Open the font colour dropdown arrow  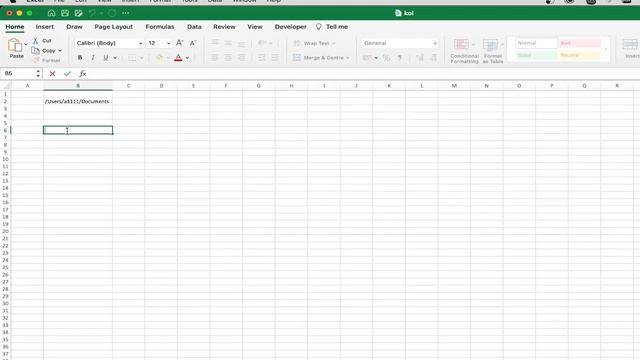[x=187, y=58]
